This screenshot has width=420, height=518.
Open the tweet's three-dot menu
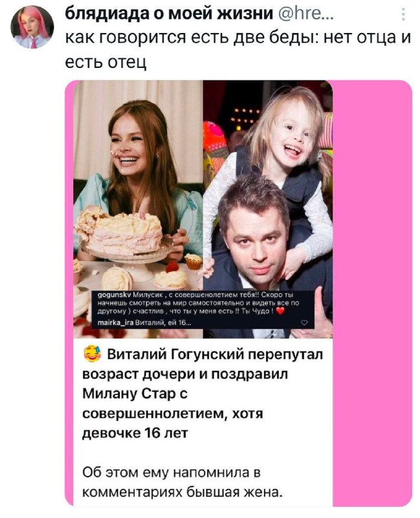point(403,14)
